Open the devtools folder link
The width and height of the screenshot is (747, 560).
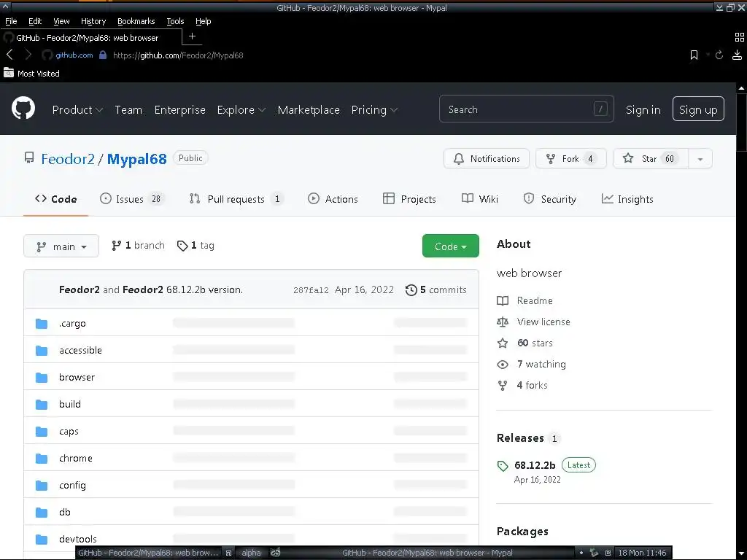point(77,539)
